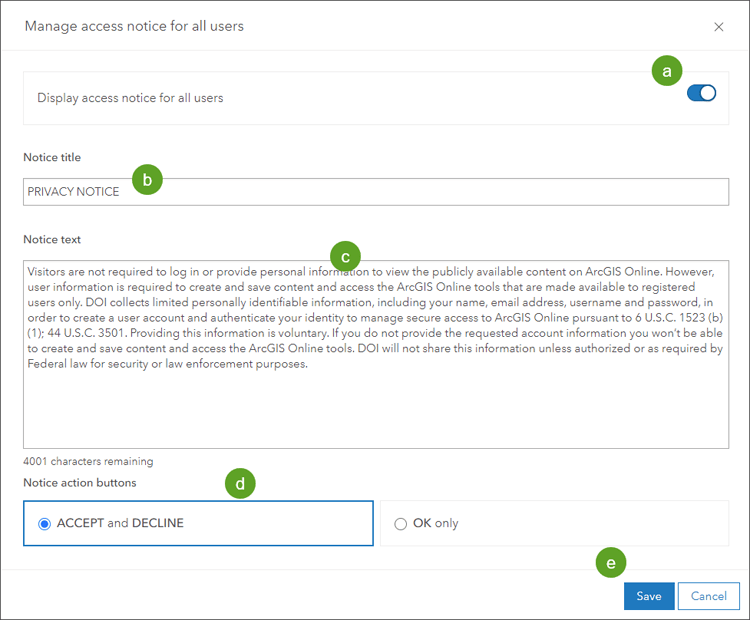Save the access notice settings
The width and height of the screenshot is (750, 620).
coord(648,596)
